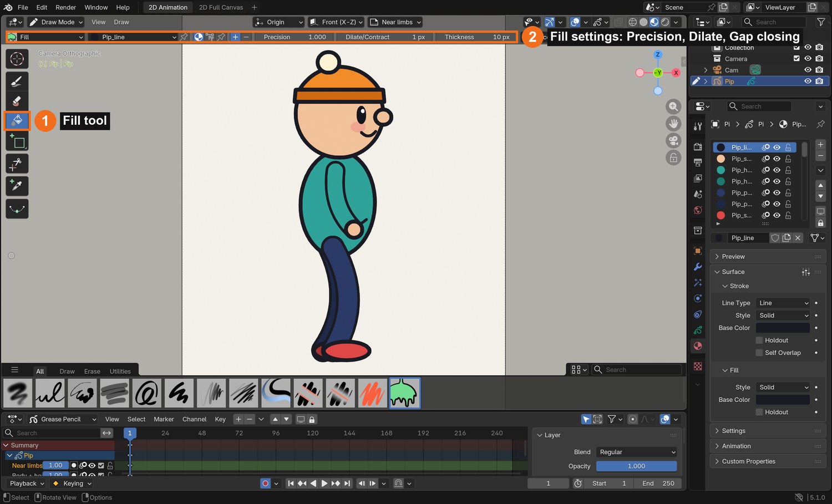Jump to the first frame
Viewport: 832px width, 504px height.
tap(291, 483)
